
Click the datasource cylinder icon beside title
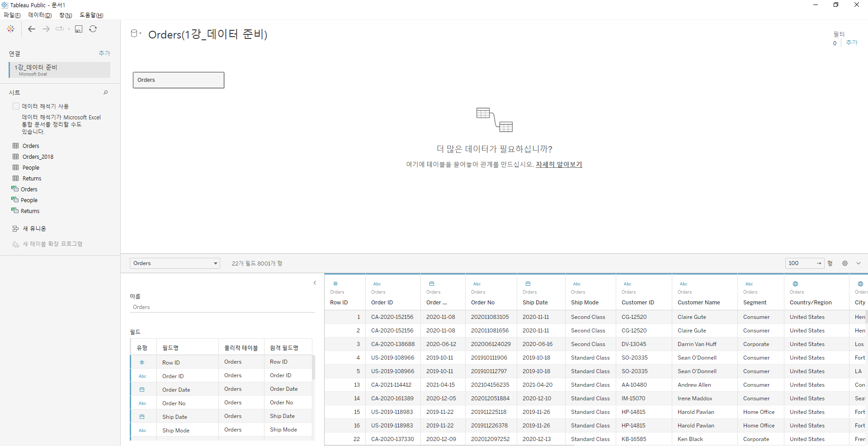[x=134, y=33]
